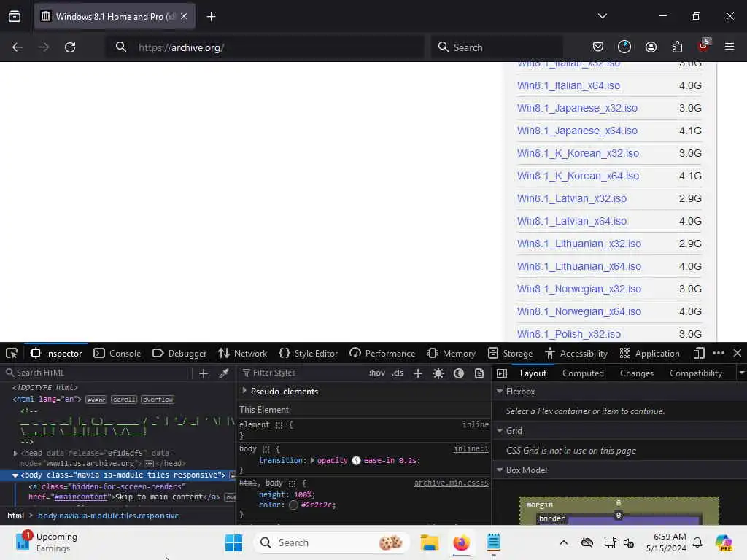Collapse the Grid section
The image size is (747, 560).
coord(499,430)
